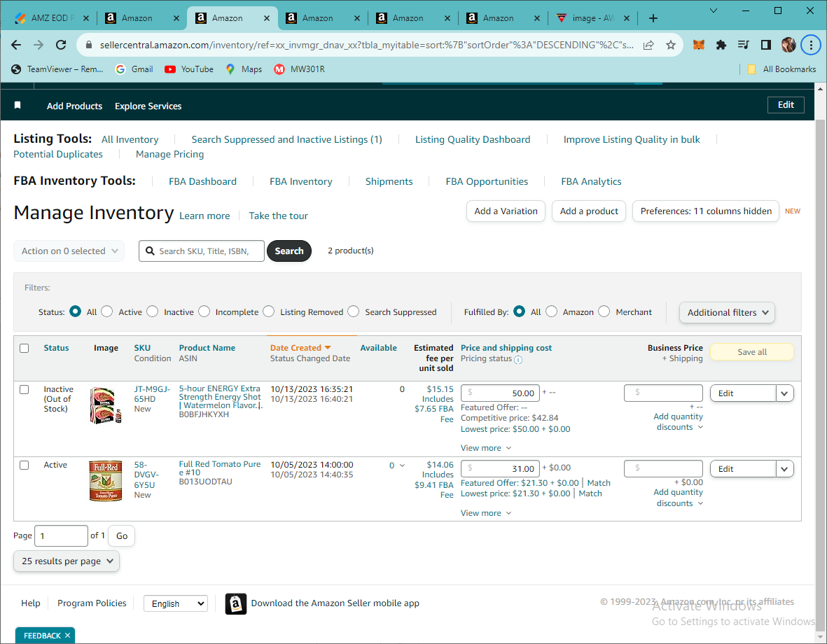Open the YouTube bookmark
Image resolution: width=827 pixels, height=644 pixels.
pos(189,69)
